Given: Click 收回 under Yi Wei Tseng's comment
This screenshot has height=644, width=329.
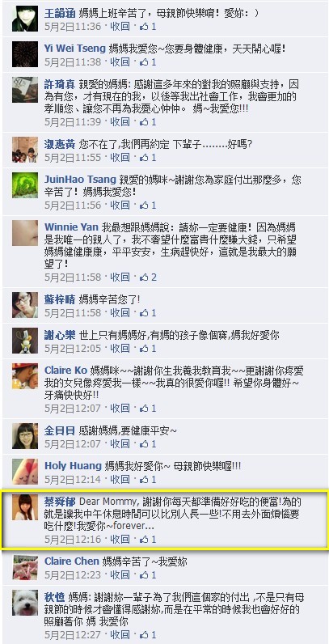Looking at the screenshot, I should click(x=120, y=62).
